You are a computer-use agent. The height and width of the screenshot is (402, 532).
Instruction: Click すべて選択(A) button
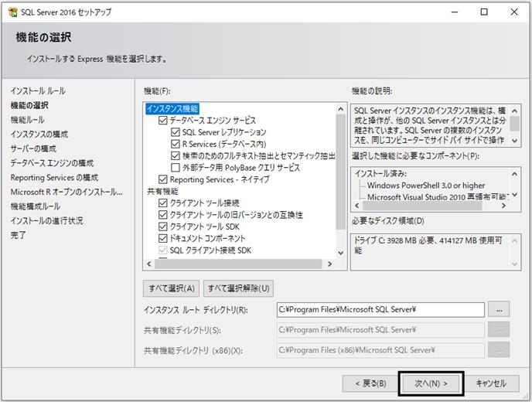point(172,288)
